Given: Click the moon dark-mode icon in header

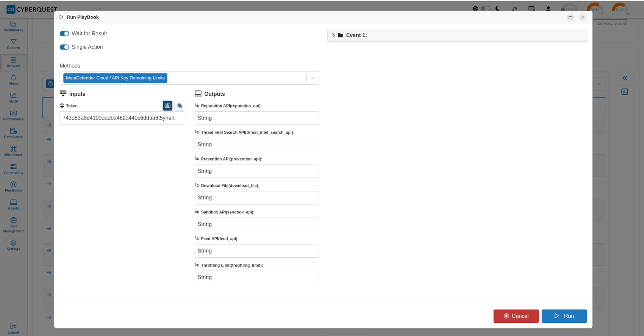Looking at the screenshot, I should (498, 8).
